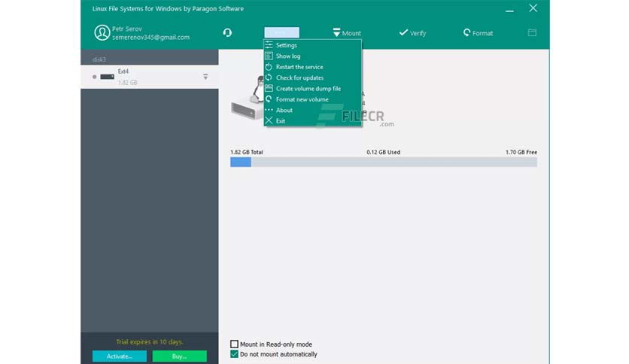Click the semerenov345@gmail.com account email

coord(150,38)
